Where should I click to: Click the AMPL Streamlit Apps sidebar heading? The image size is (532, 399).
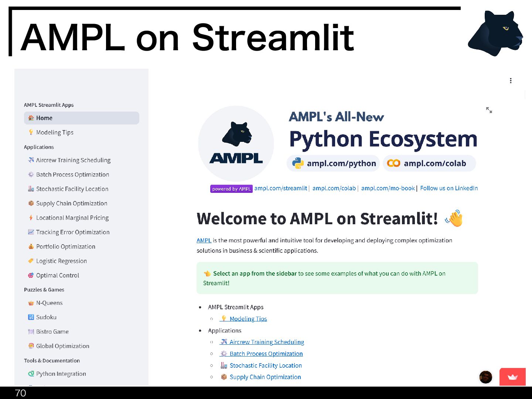[x=49, y=105]
